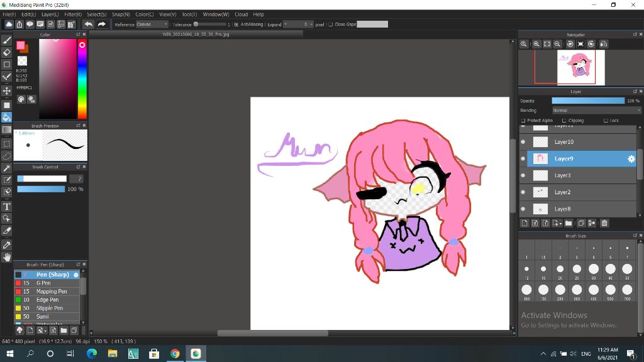Toggle the AntiAliasing checkbox
Viewport: 644px width, 362px height.
pos(236,25)
